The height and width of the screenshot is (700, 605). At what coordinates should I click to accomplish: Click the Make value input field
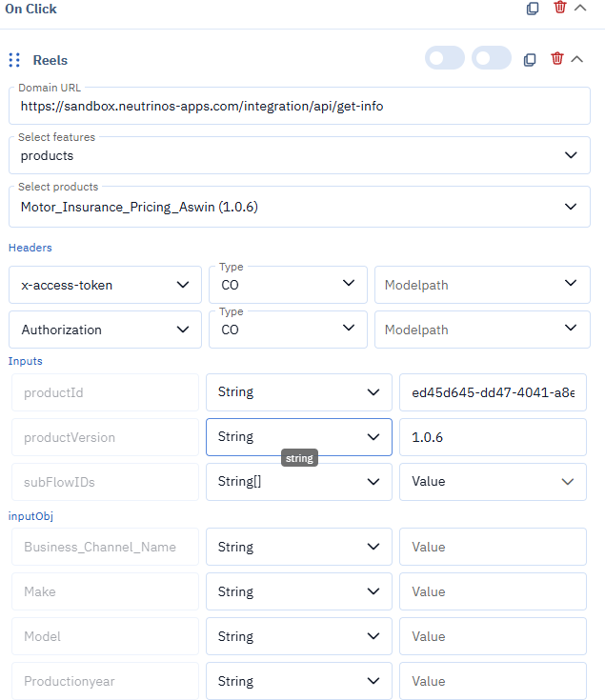click(492, 591)
